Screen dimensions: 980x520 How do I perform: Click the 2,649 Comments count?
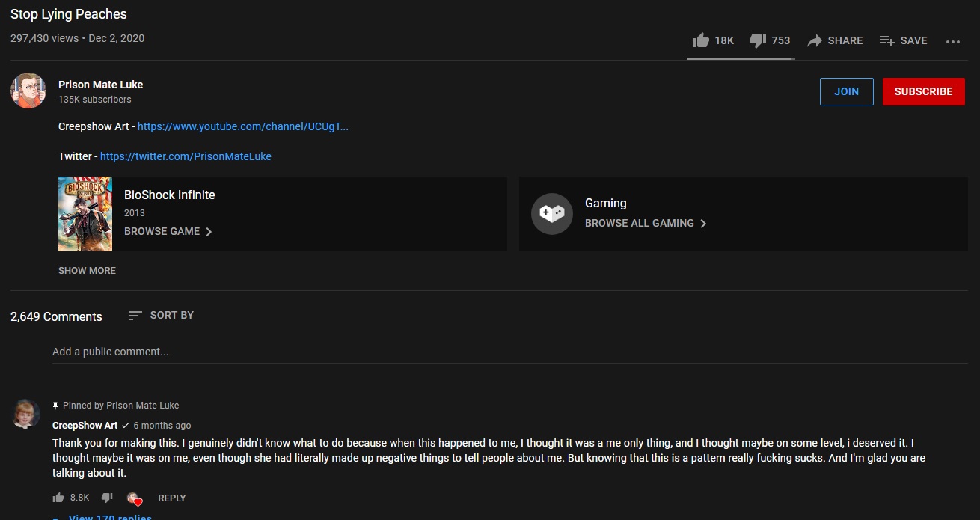(x=56, y=317)
